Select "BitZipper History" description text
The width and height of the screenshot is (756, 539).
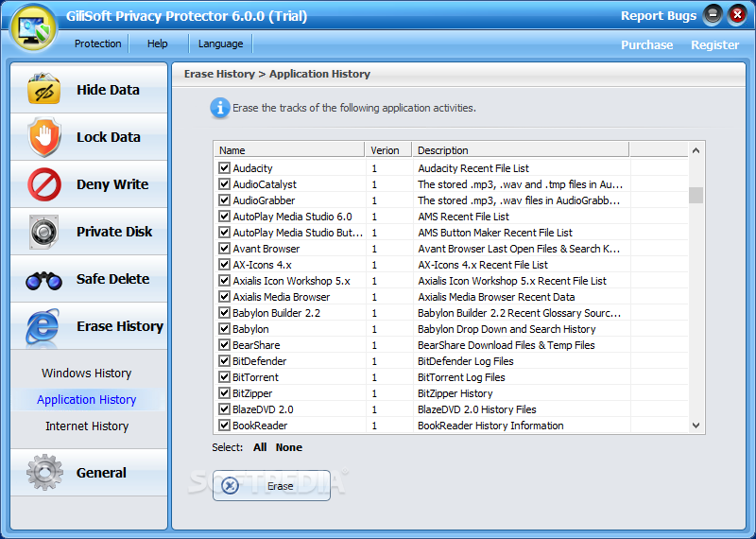[455, 393]
